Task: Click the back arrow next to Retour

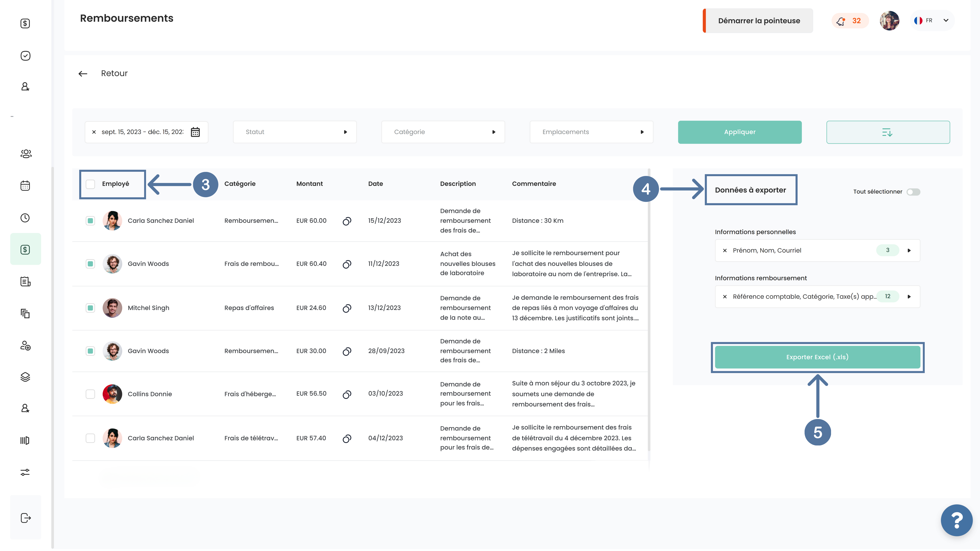Action: pos(83,74)
